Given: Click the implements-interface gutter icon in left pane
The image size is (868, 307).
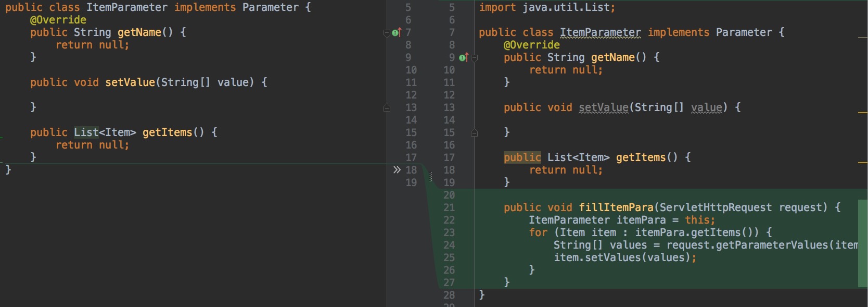Looking at the screenshot, I should (397, 33).
